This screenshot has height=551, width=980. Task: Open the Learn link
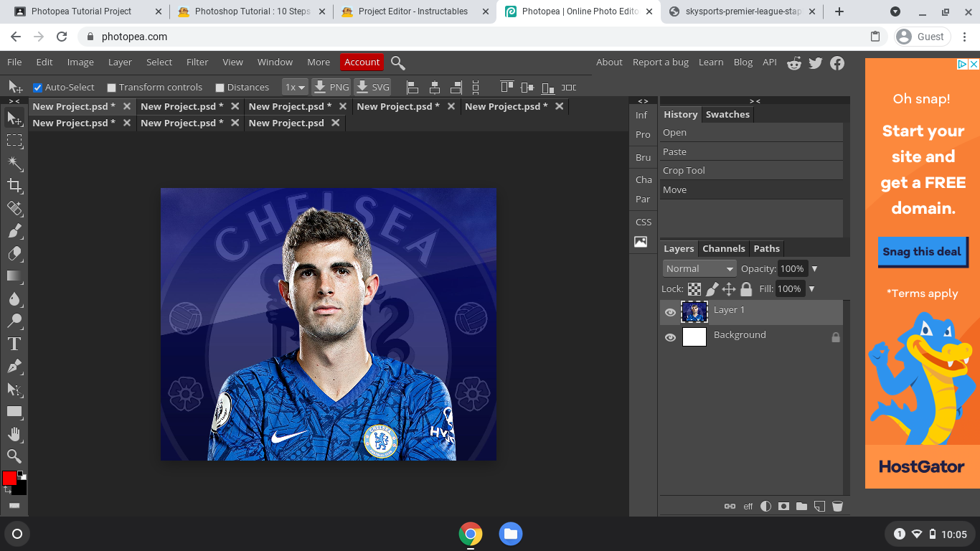click(x=711, y=62)
